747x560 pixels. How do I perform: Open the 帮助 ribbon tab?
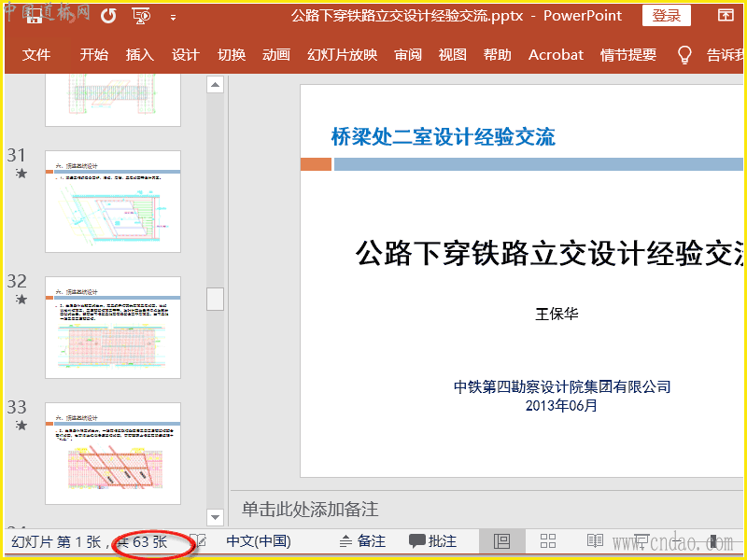pos(497,55)
